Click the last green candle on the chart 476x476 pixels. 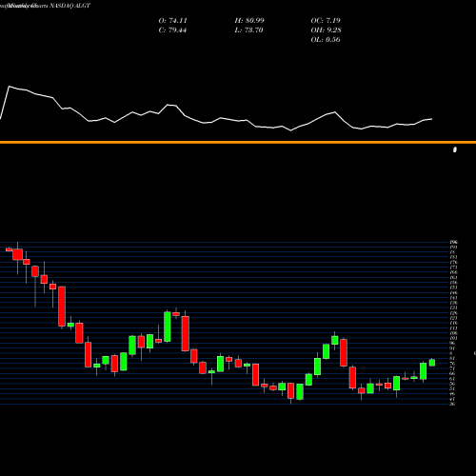432,363
